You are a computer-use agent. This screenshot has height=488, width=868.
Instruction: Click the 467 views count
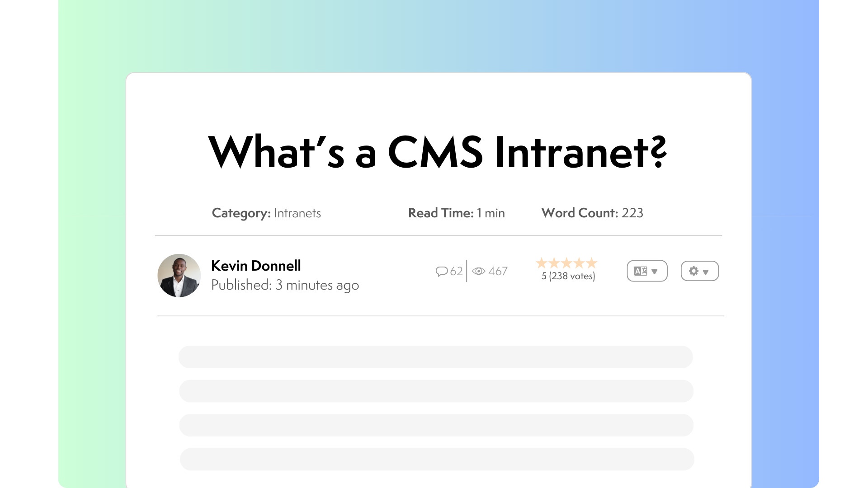pos(498,271)
